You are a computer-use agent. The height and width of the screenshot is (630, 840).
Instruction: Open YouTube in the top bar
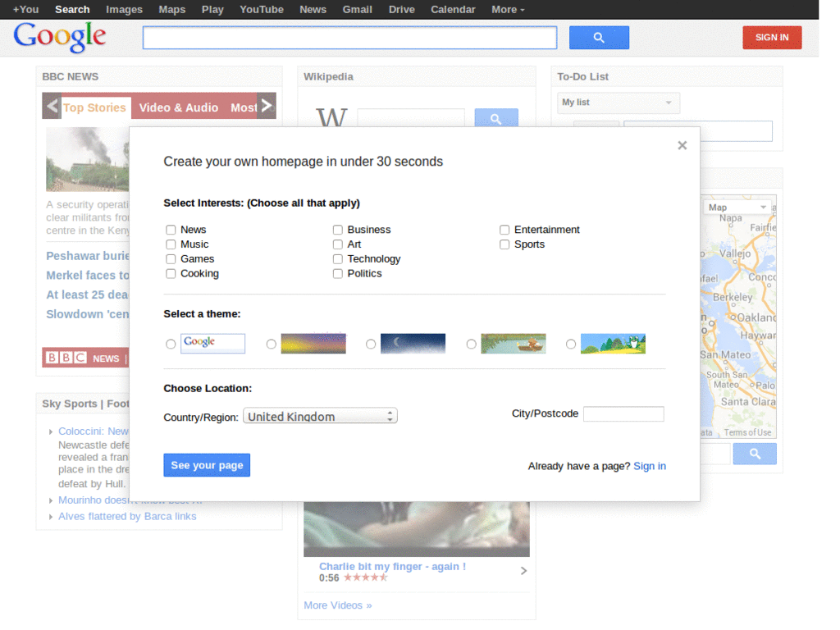262,10
